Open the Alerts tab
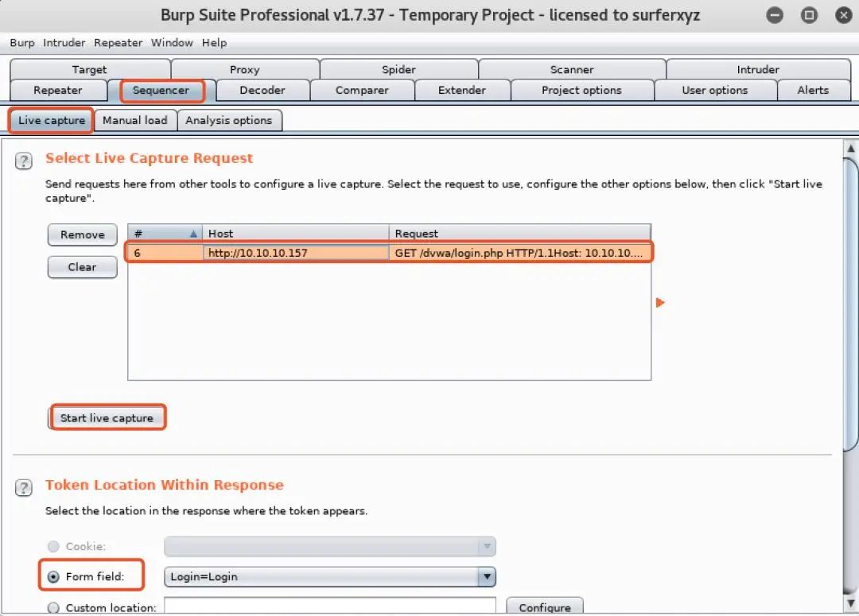Screen dimensions: 859x616 814,91
